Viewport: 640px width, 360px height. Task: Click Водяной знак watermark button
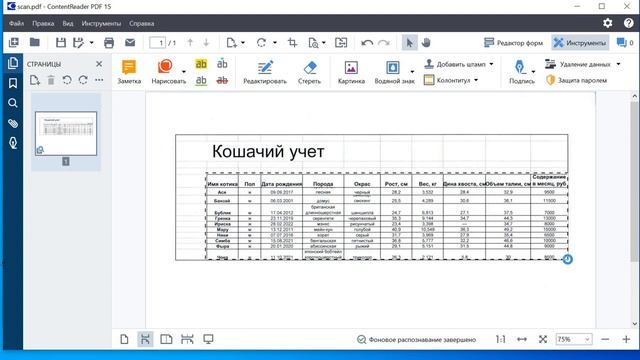tap(393, 72)
